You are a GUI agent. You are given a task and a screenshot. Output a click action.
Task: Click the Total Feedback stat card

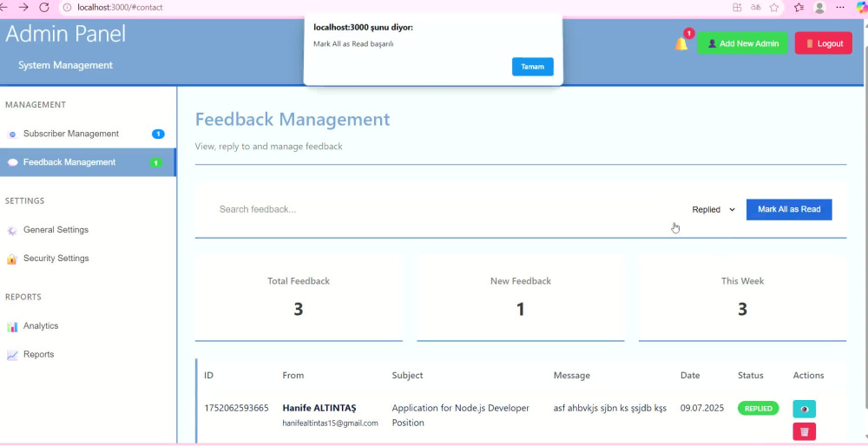click(299, 298)
